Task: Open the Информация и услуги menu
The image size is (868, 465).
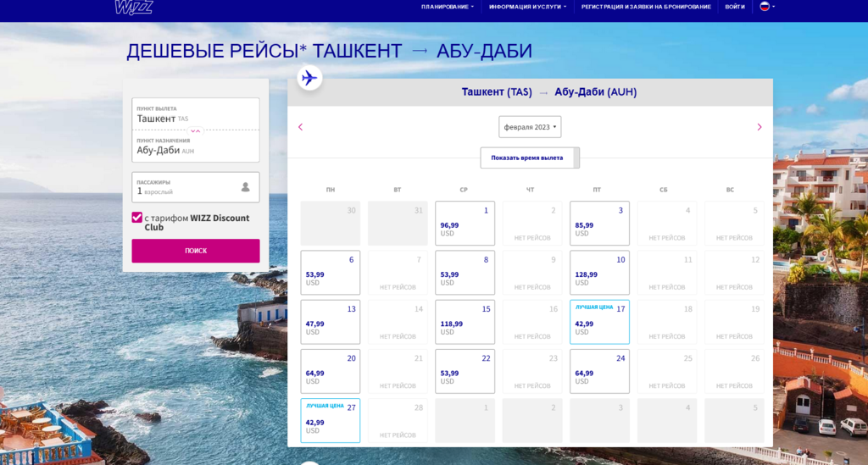Action: pyautogui.click(x=527, y=7)
